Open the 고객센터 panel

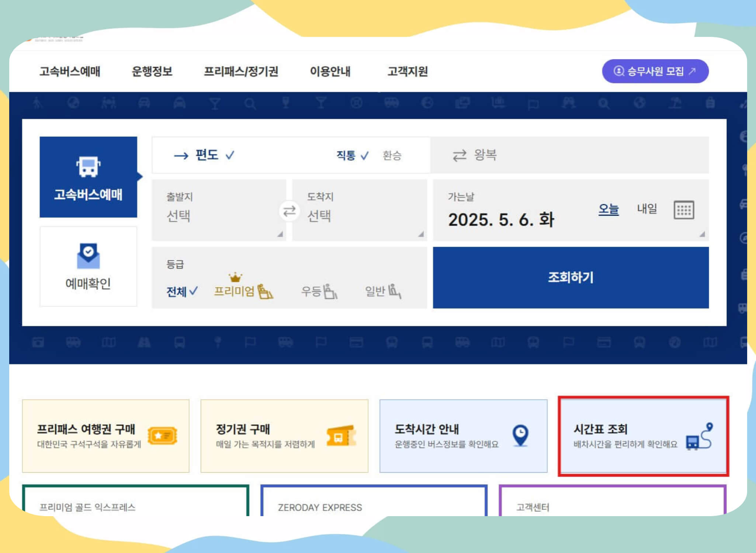click(613, 500)
